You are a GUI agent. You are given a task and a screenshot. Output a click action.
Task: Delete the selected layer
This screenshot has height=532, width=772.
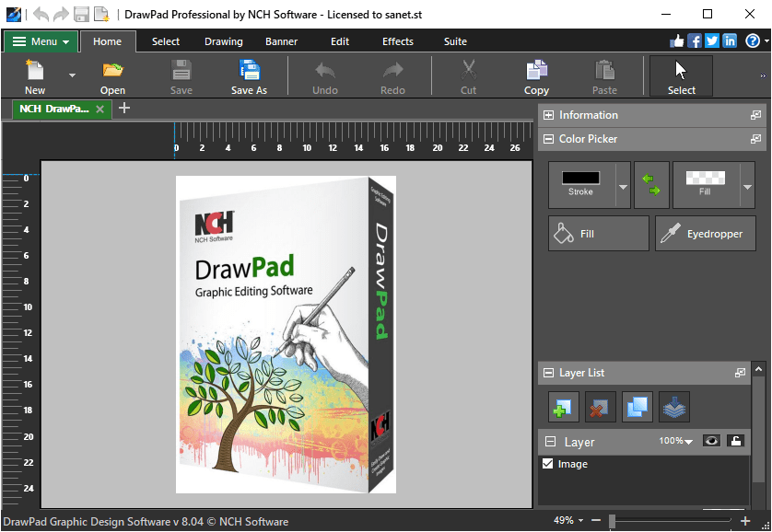600,407
